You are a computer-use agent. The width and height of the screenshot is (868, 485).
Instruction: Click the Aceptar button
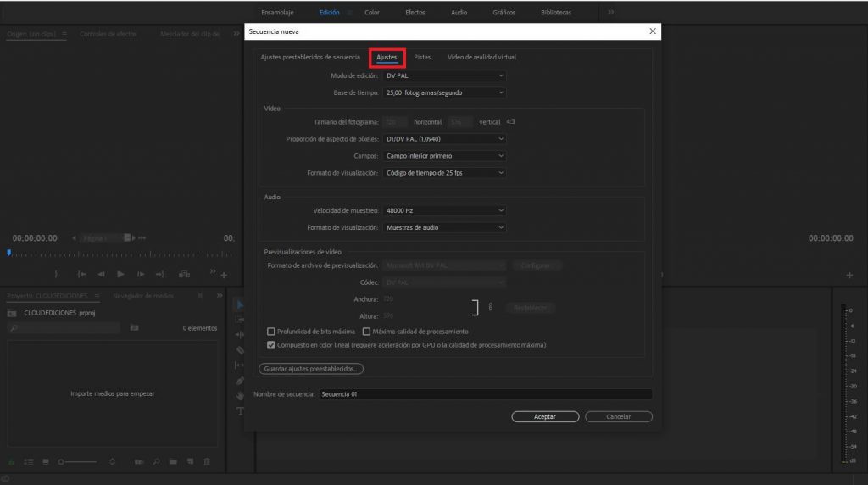point(545,416)
